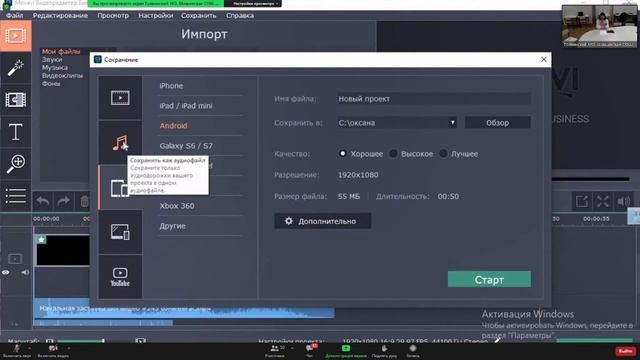Open the Редактирование menu

[60, 16]
